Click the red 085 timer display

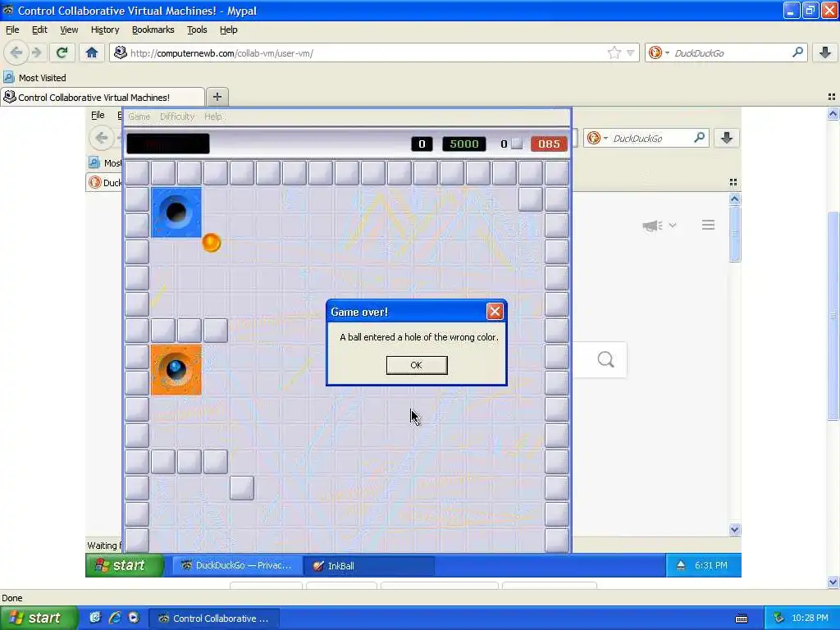pyautogui.click(x=549, y=144)
